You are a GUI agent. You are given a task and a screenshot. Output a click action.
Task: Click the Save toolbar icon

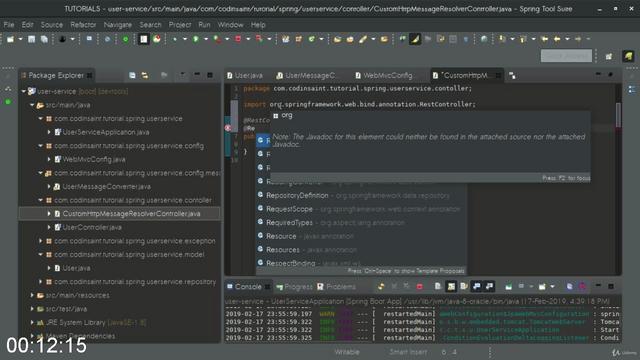[31, 39]
